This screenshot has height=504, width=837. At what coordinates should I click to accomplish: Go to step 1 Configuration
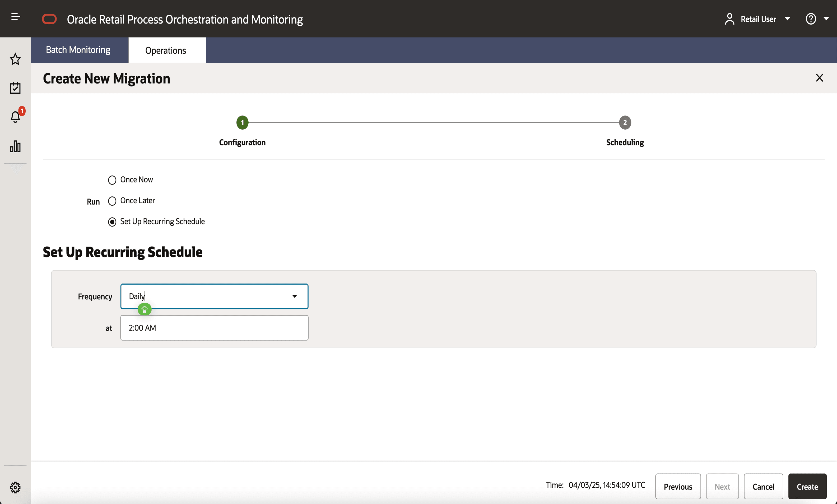pyautogui.click(x=243, y=123)
